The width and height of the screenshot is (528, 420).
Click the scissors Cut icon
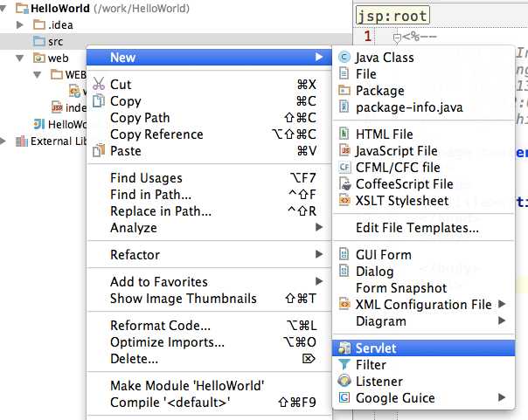(99, 84)
